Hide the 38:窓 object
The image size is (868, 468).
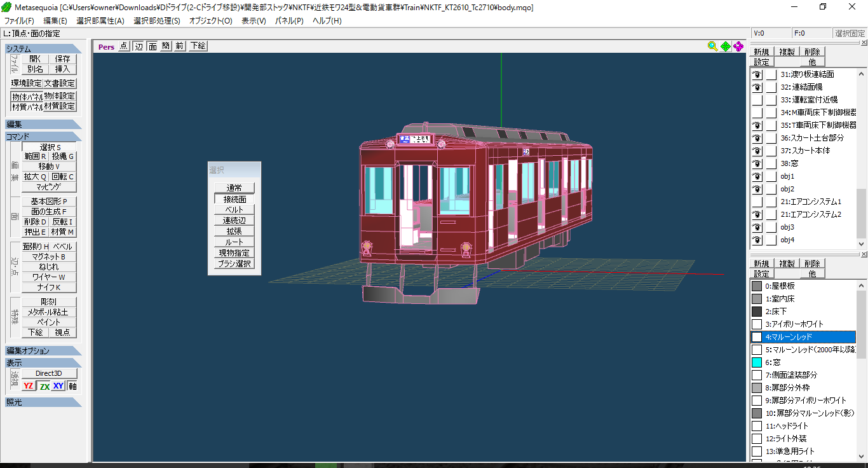coord(757,163)
